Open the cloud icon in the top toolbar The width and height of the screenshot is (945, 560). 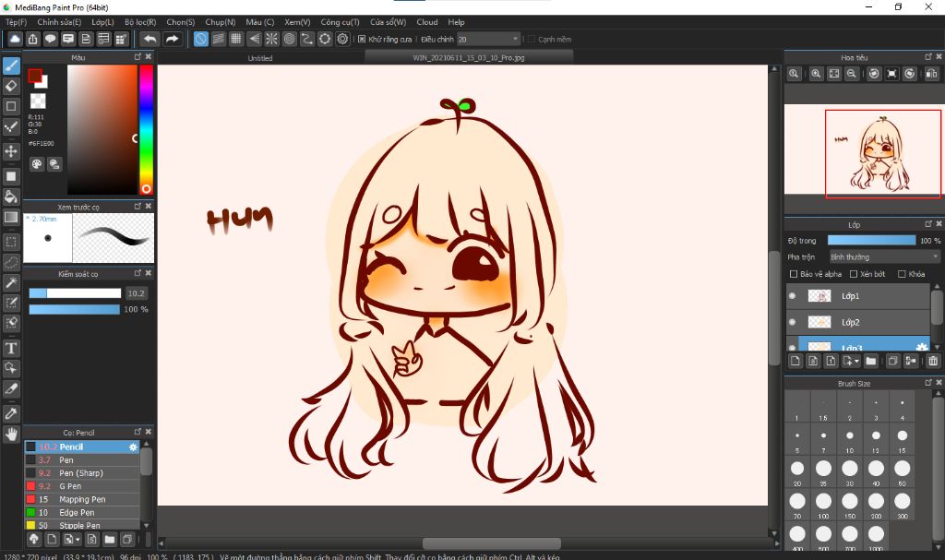coord(15,39)
